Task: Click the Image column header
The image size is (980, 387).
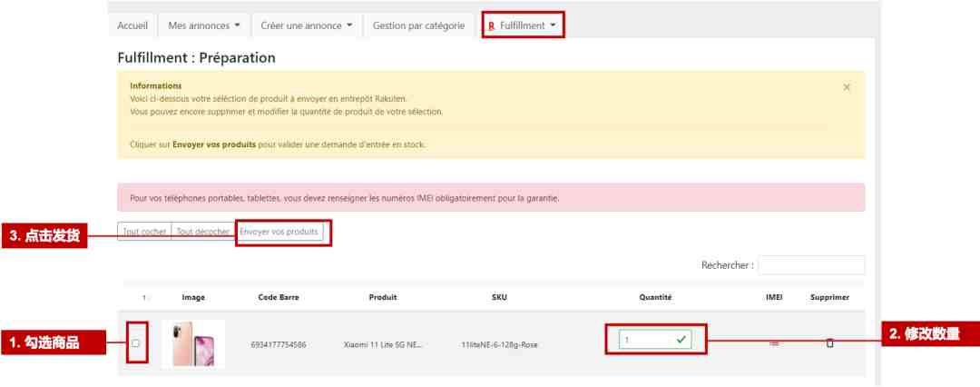Action: 193,297
